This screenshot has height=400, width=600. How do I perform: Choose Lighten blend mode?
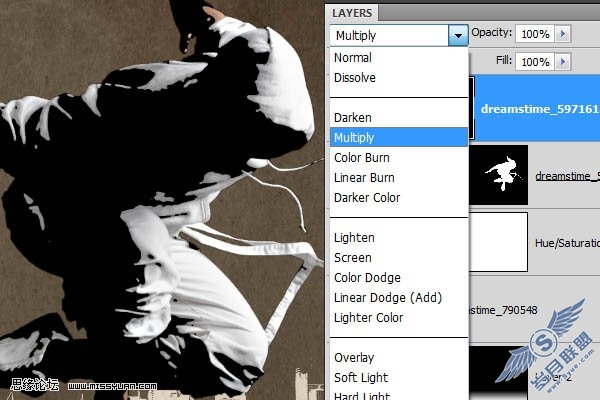pyautogui.click(x=399, y=238)
